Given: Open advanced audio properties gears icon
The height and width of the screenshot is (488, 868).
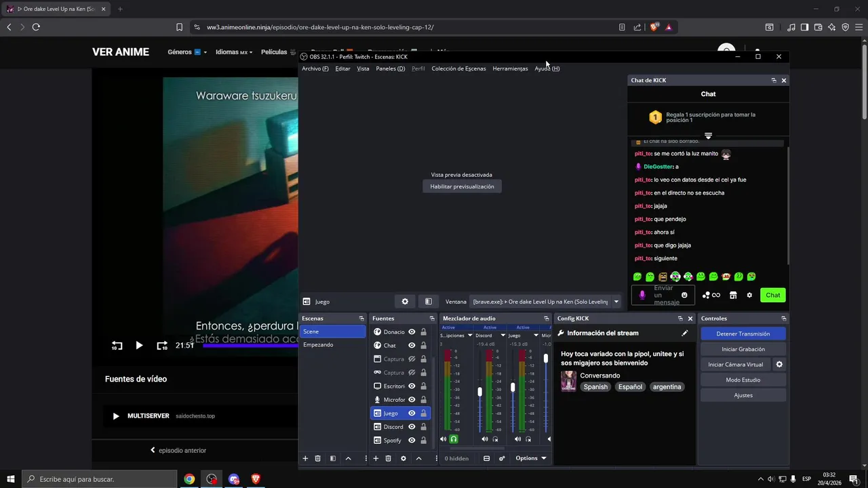Looking at the screenshot, I should point(502,458).
